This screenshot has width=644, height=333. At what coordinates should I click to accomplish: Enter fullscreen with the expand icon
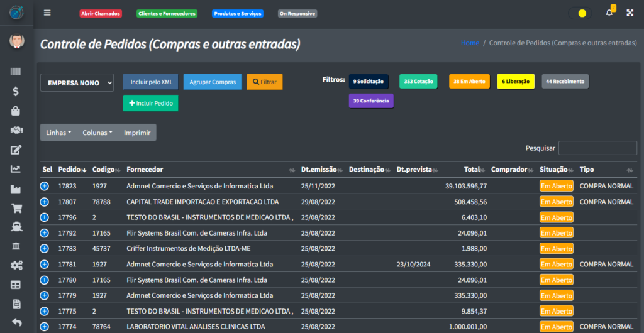pyautogui.click(x=630, y=13)
